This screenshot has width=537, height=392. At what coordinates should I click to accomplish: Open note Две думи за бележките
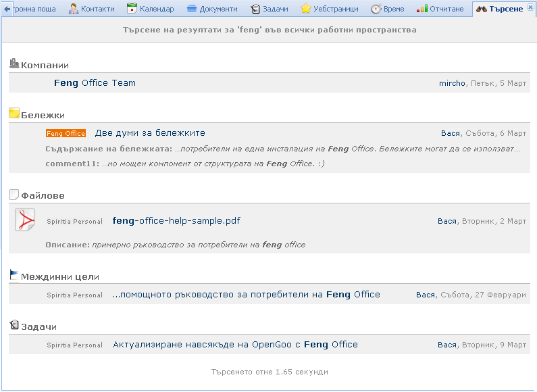click(x=150, y=133)
